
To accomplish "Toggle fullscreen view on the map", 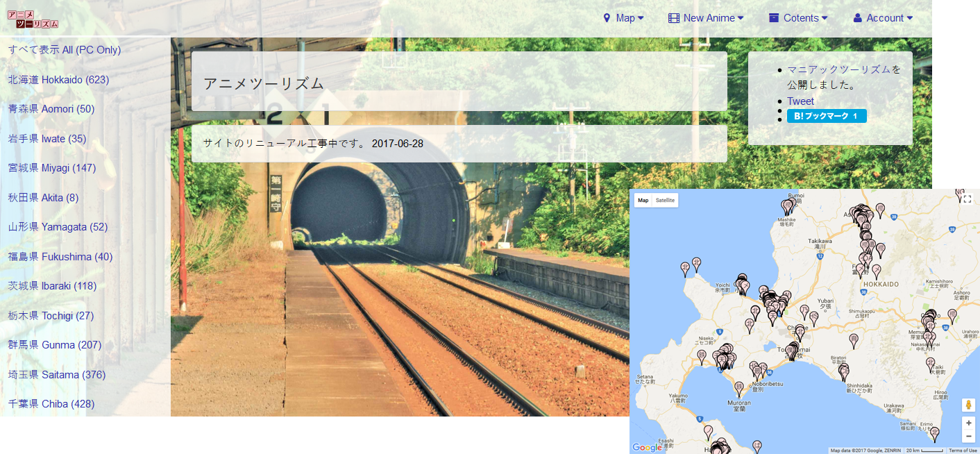I will [968, 199].
